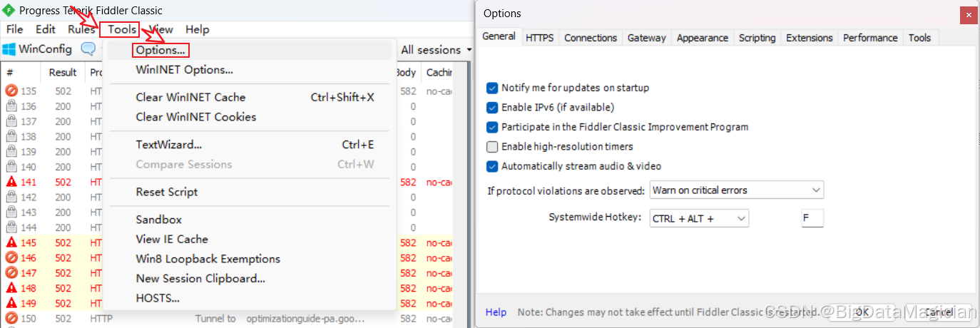Image resolution: width=980 pixels, height=328 pixels.
Task: Open All sessions filter dropdown
Action: click(x=436, y=50)
